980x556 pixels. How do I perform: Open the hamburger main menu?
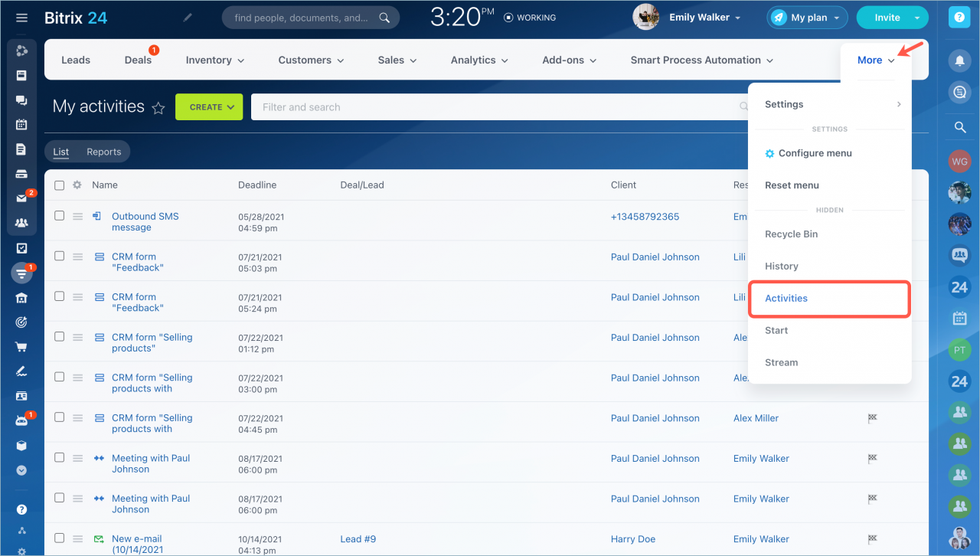[21, 18]
